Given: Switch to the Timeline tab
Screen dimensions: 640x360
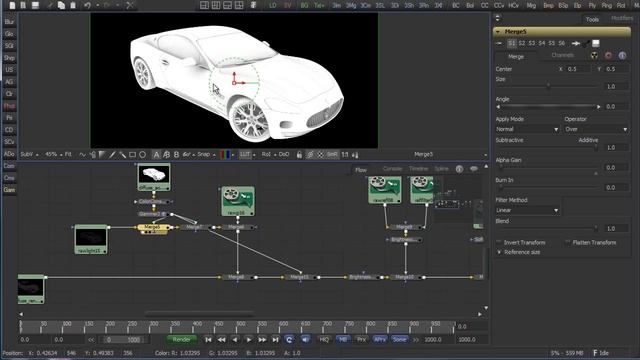Looking at the screenshot, I should 418,169.
